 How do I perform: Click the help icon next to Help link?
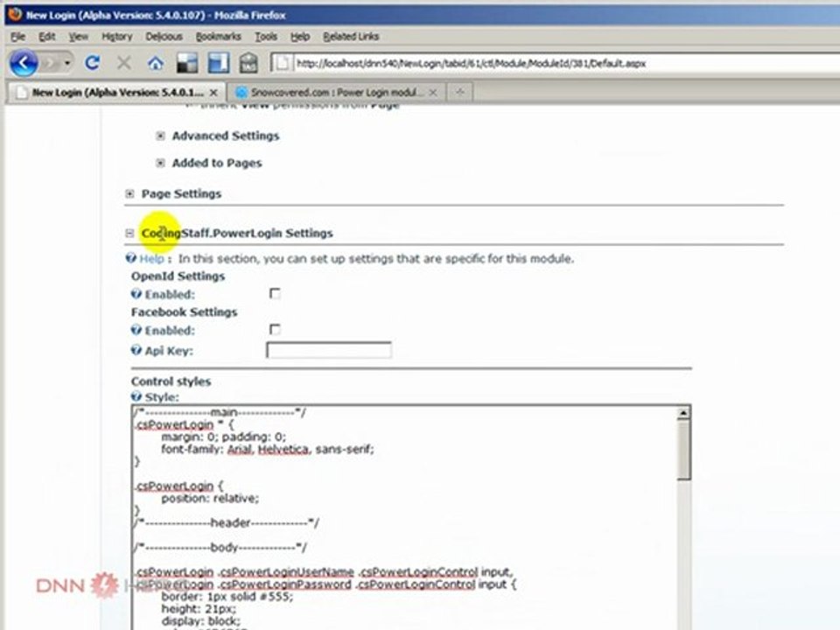[131, 258]
